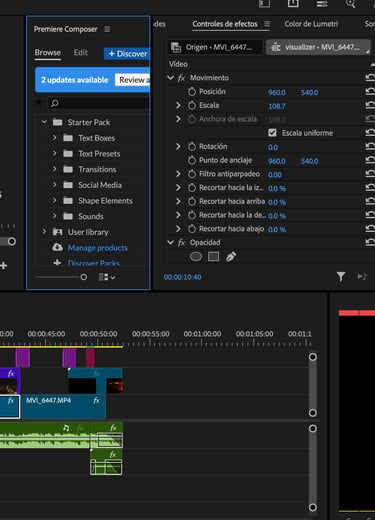Click the play-audio-only icon beside the funnel
The height and width of the screenshot is (520, 375).
pos(362,277)
